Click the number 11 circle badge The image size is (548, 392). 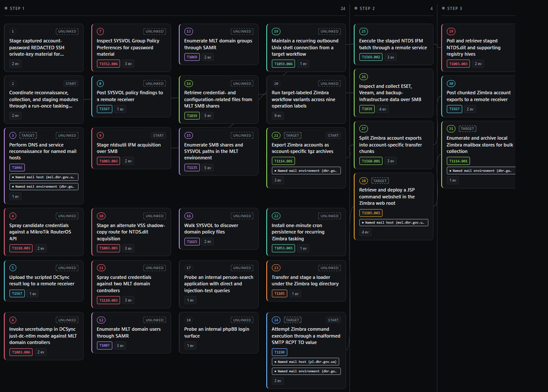click(100, 268)
